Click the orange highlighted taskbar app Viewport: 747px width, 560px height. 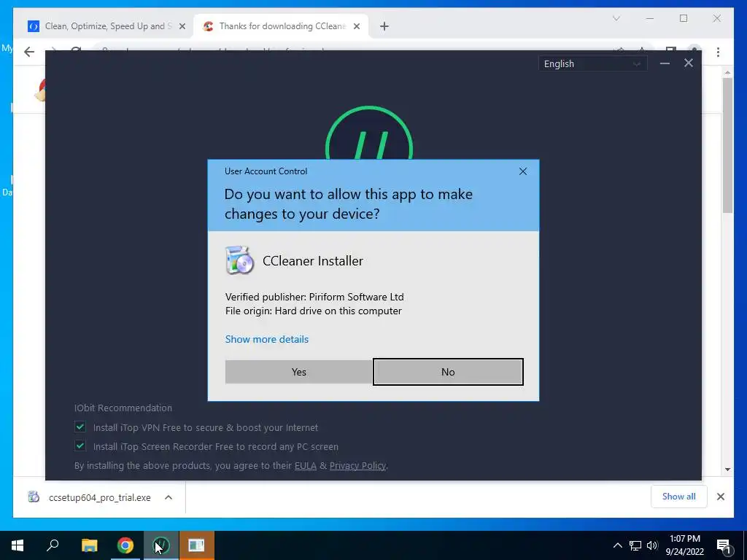click(x=196, y=545)
